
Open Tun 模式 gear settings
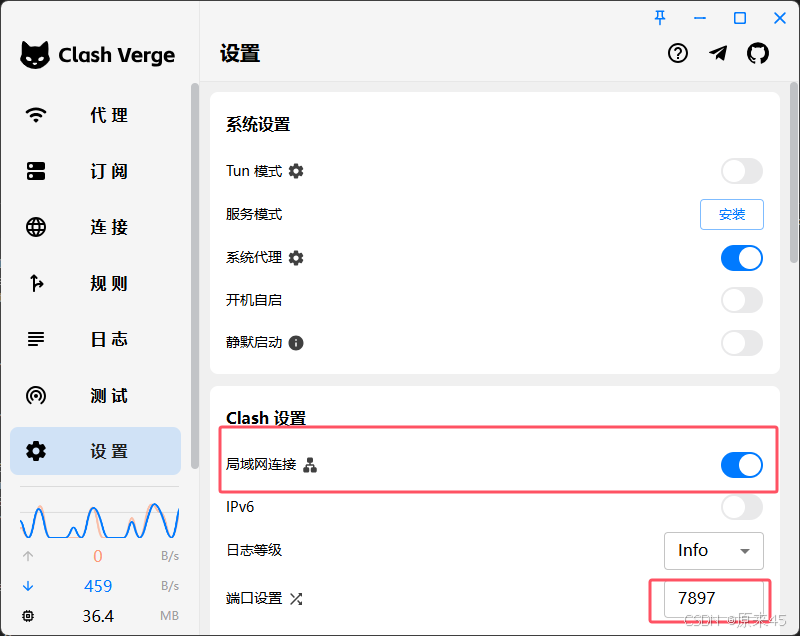click(x=296, y=171)
